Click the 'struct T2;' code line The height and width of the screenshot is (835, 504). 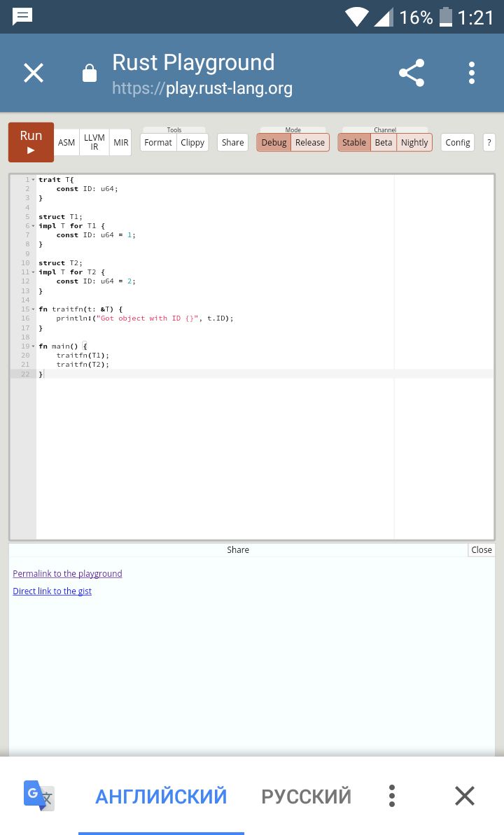pyautogui.click(x=60, y=263)
